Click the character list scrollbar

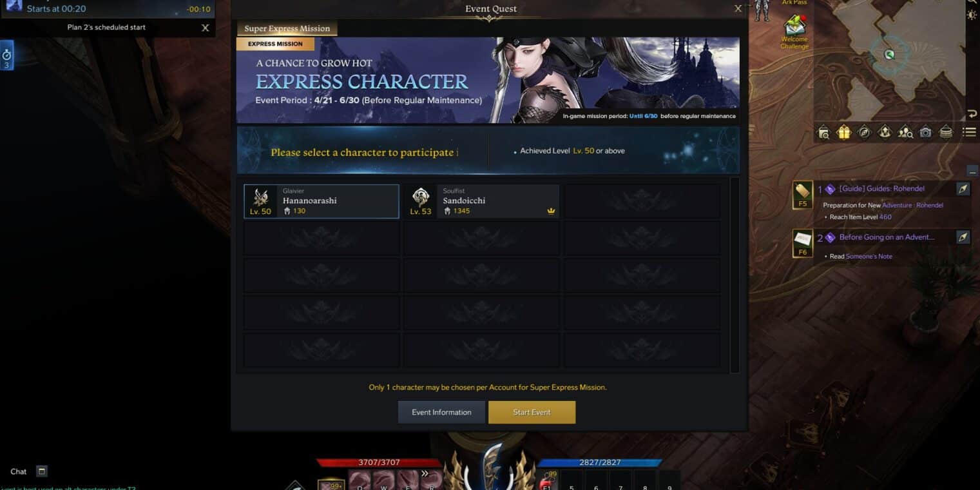(734, 275)
